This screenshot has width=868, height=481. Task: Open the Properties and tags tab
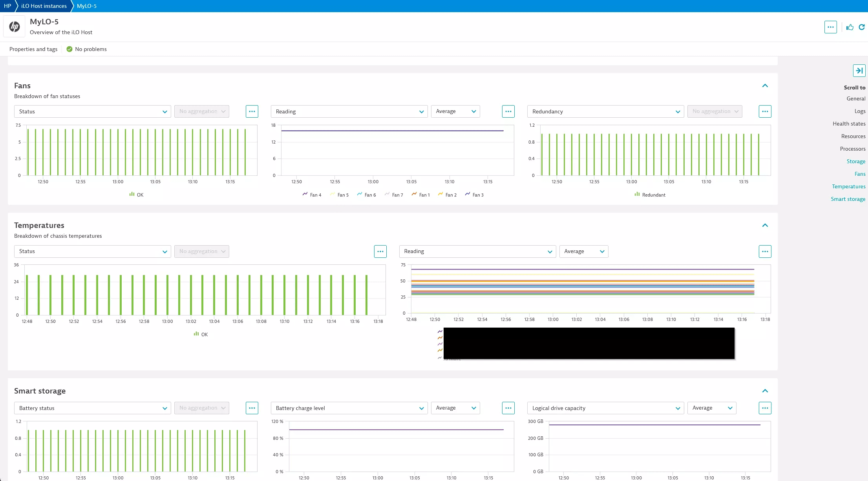pyautogui.click(x=33, y=49)
